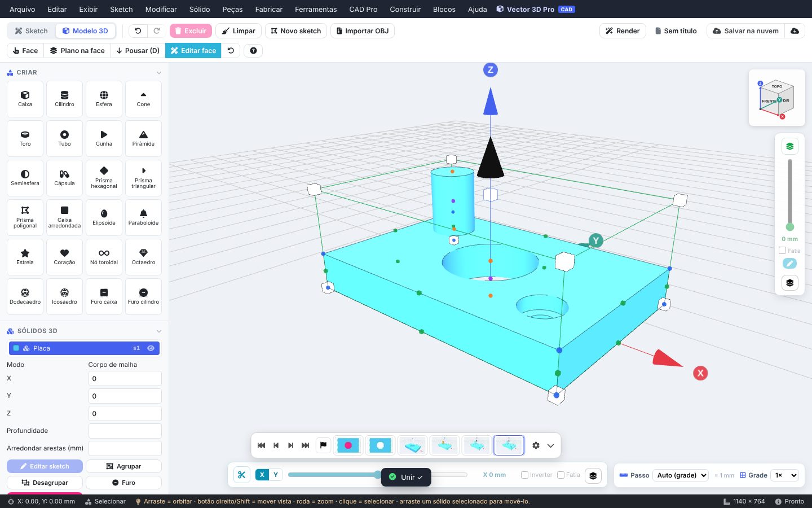Click the Importar OBJ button
The height and width of the screenshot is (508, 812).
click(x=363, y=31)
